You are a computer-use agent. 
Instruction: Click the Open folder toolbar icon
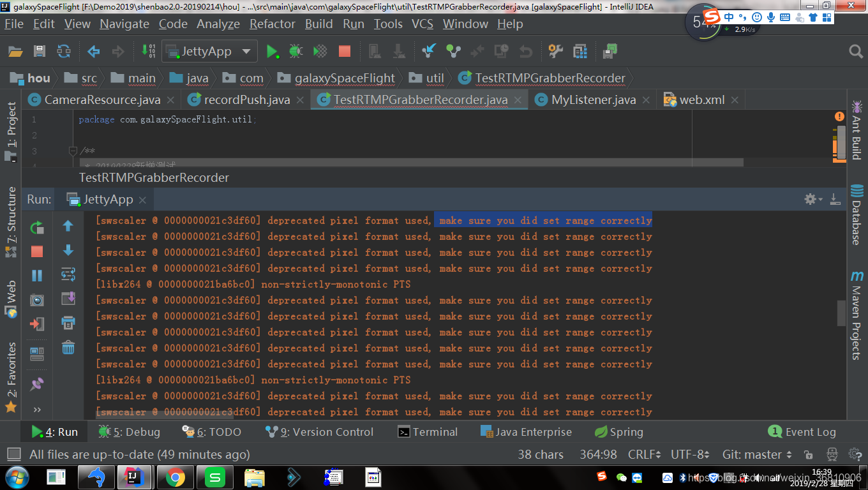pyautogui.click(x=15, y=51)
